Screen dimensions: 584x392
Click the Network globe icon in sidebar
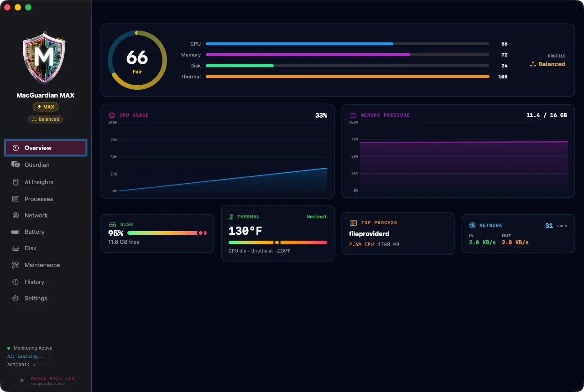coord(16,215)
